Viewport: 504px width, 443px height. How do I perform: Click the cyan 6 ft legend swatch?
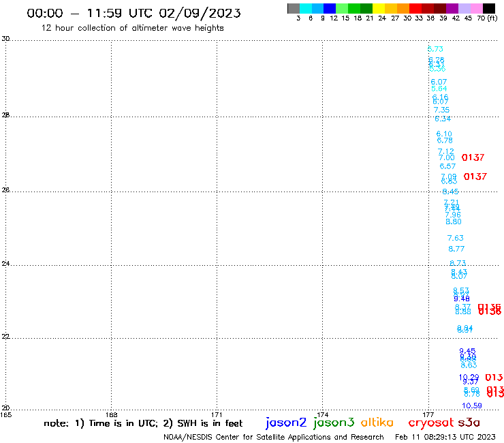pyautogui.click(x=306, y=8)
